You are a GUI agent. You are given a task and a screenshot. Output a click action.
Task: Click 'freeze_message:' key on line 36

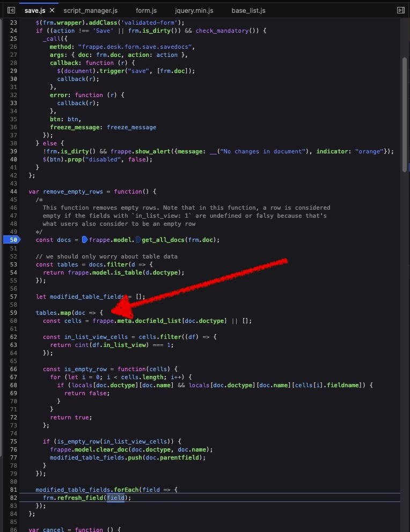pos(77,127)
